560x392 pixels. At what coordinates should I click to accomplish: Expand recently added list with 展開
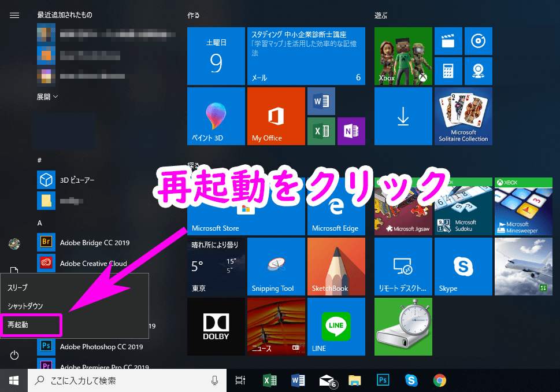[x=47, y=97]
